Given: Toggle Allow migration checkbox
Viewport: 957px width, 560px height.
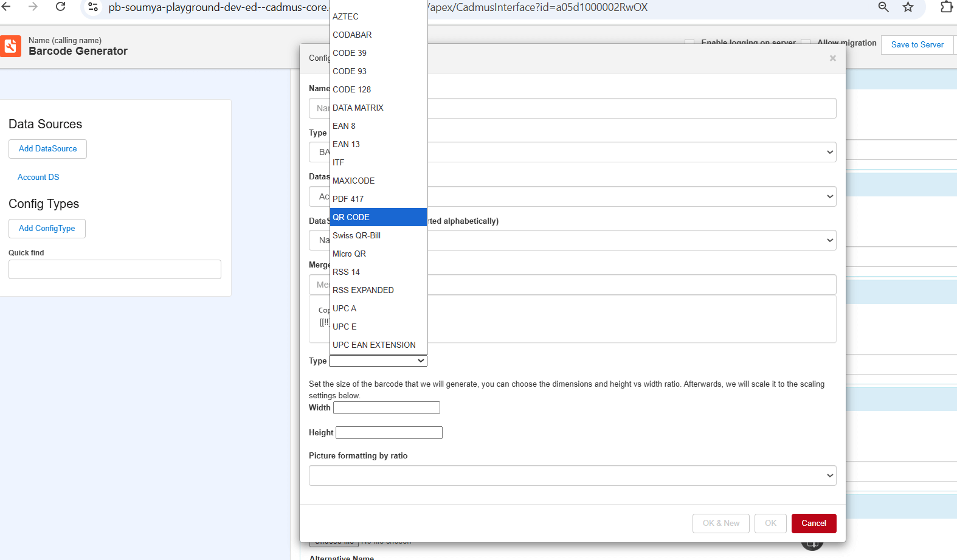Looking at the screenshot, I should [806, 43].
